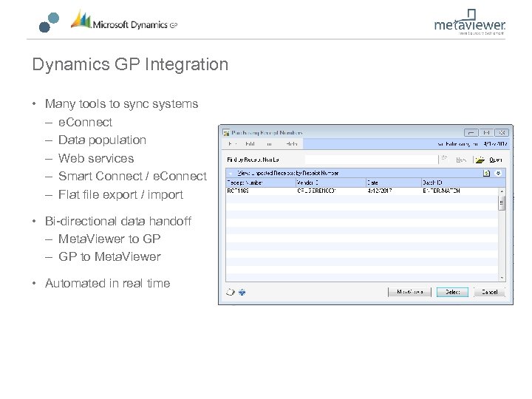
Task: Open the Help menu
Action: click(x=291, y=144)
